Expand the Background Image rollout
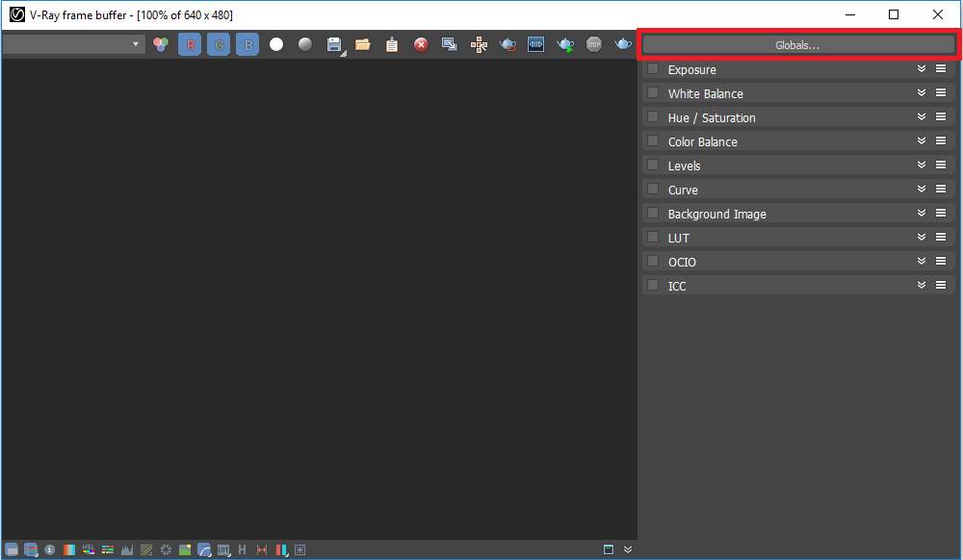Screen dimensions: 963x560 click(922, 213)
